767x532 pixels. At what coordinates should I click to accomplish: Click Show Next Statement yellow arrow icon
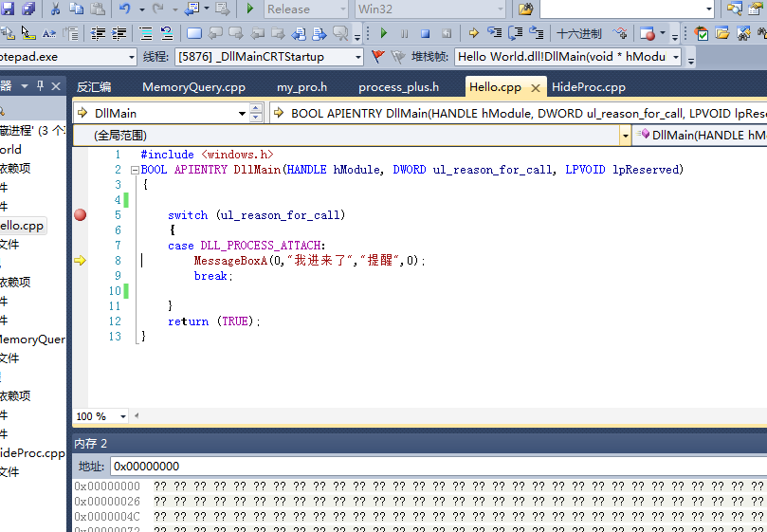[x=473, y=33]
